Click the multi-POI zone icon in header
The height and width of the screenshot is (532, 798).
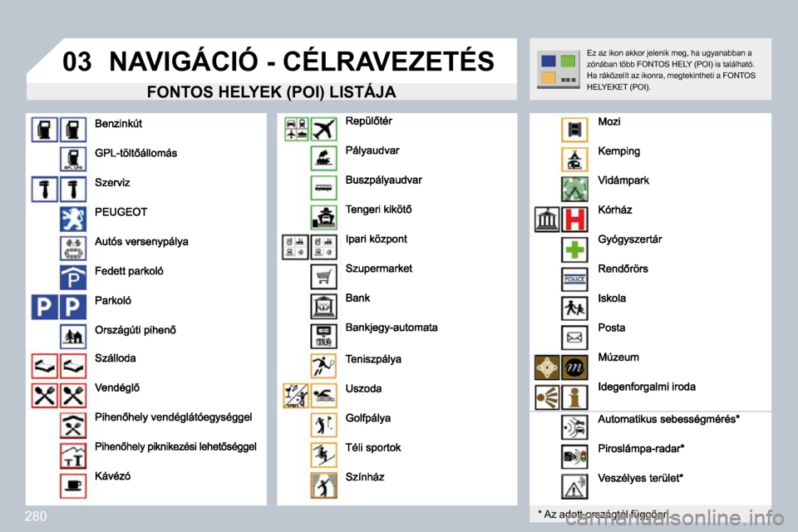[x=559, y=70]
